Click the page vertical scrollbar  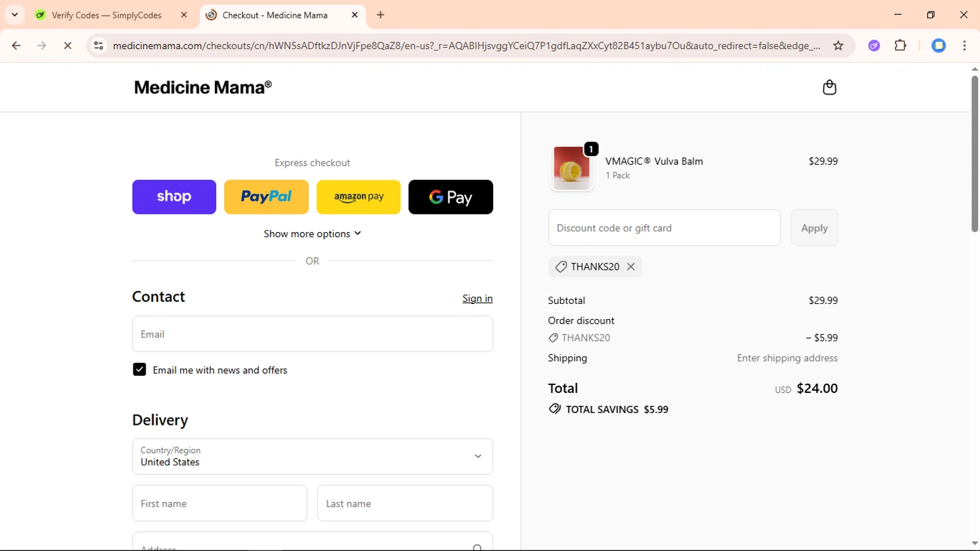click(x=975, y=154)
